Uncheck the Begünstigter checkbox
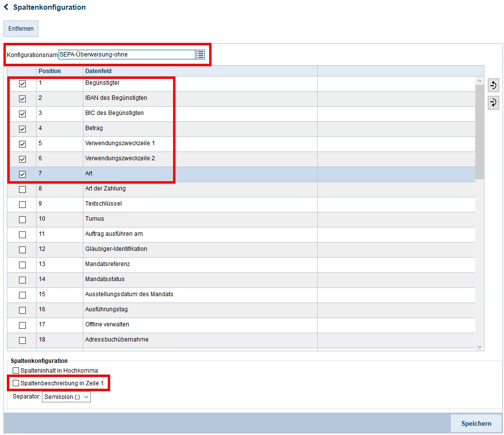The height and width of the screenshot is (435, 504). (x=22, y=84)
